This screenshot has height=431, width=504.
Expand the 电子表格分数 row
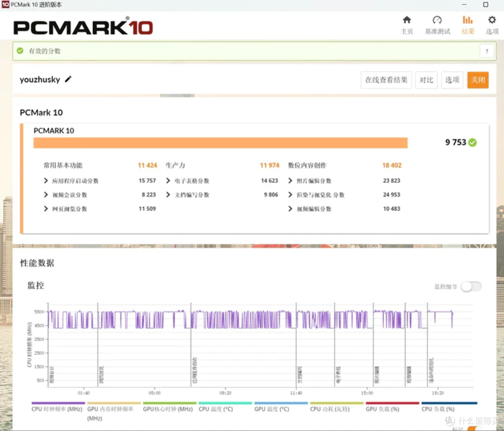click(168, 181)
